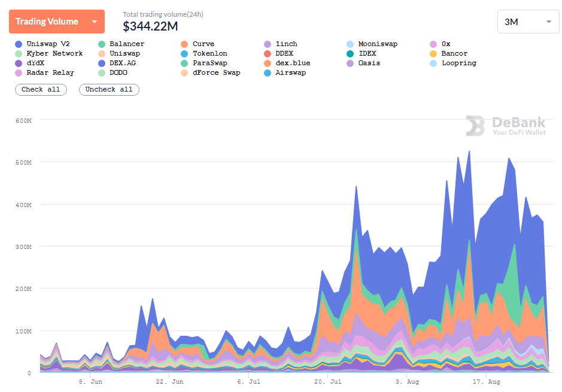The image size is (562, 392).
Task: Click the 17. Aug x-axis label
Action: pyautogui.click(x=487, y=382)
